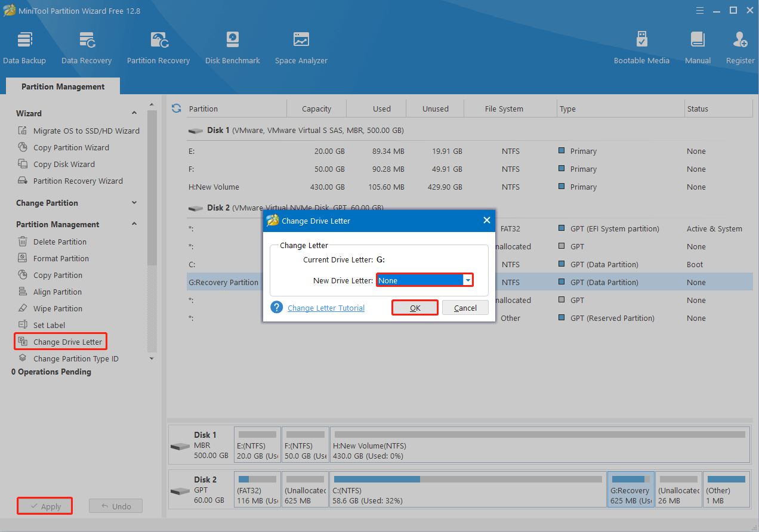Select Change Partition Type ID

(69, 358)
